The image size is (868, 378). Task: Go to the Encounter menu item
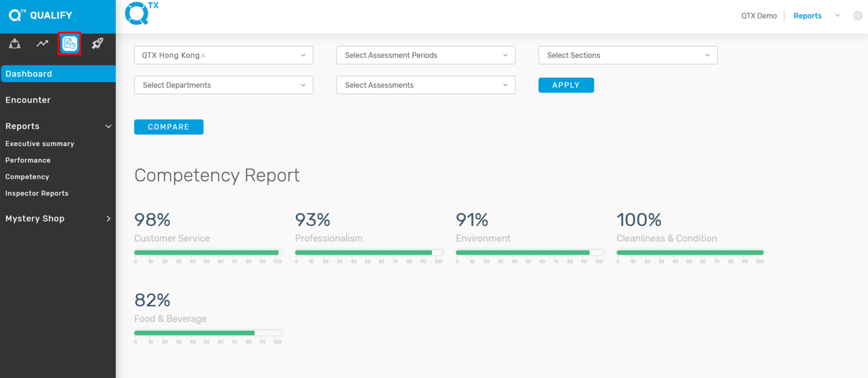28,100
